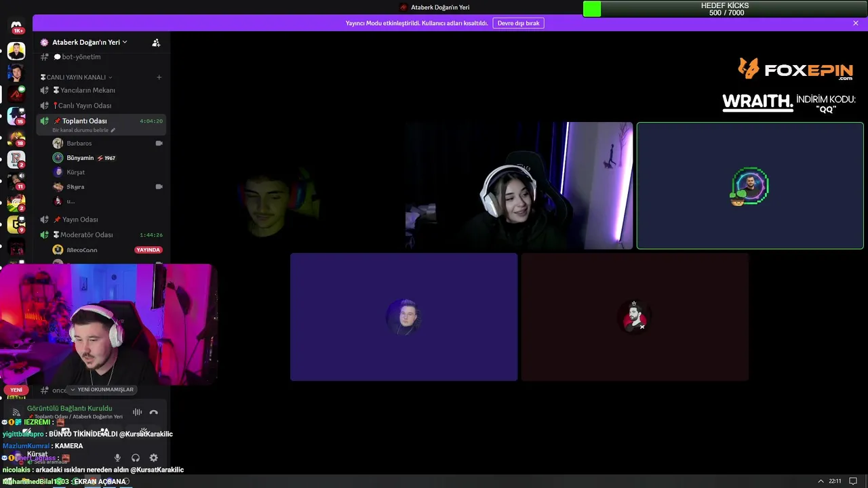Screen dimensions: 868x488
Task: Open the invite people icon beside server name
Action: pyautogui.click(x=156, y=42)
